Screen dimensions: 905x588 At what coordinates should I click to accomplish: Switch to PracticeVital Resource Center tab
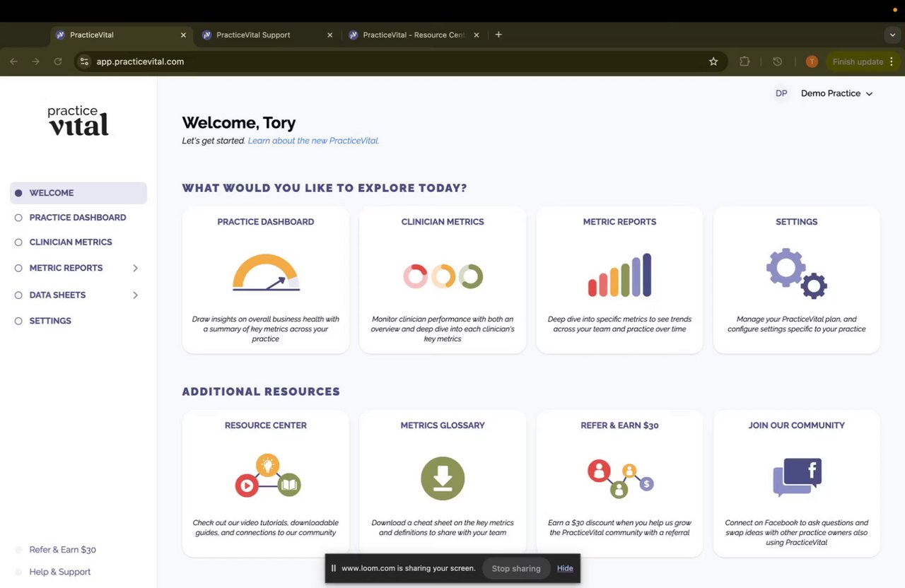tap(413, 35)
